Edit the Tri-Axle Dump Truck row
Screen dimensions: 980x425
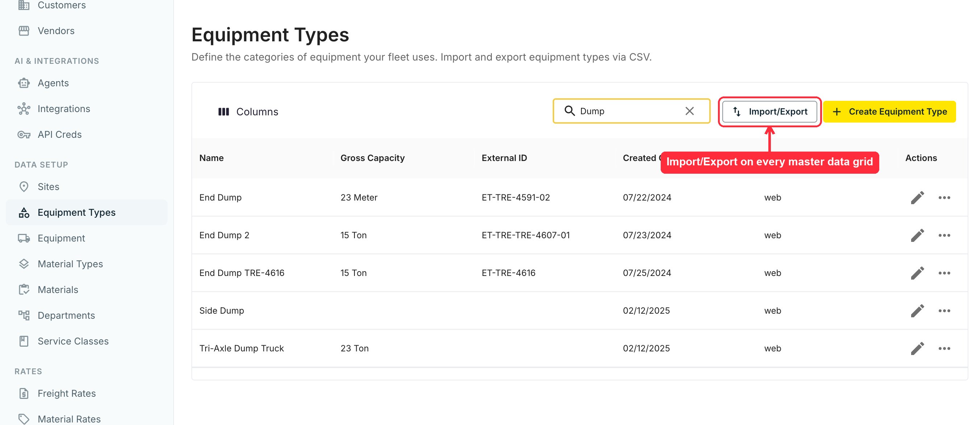tap(917, 348)
